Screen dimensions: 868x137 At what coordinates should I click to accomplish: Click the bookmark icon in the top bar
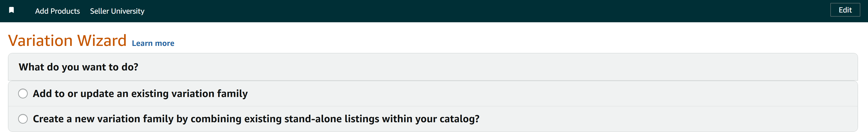12,10
